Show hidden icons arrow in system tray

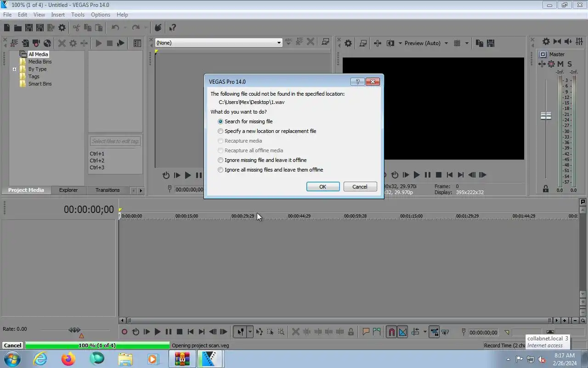pos(508,360)
